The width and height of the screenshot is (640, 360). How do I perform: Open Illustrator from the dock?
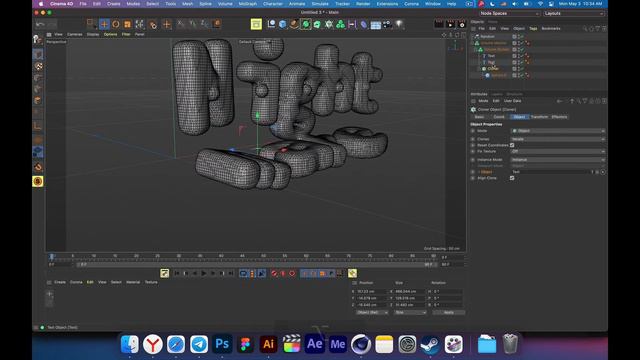pos(268,344)
